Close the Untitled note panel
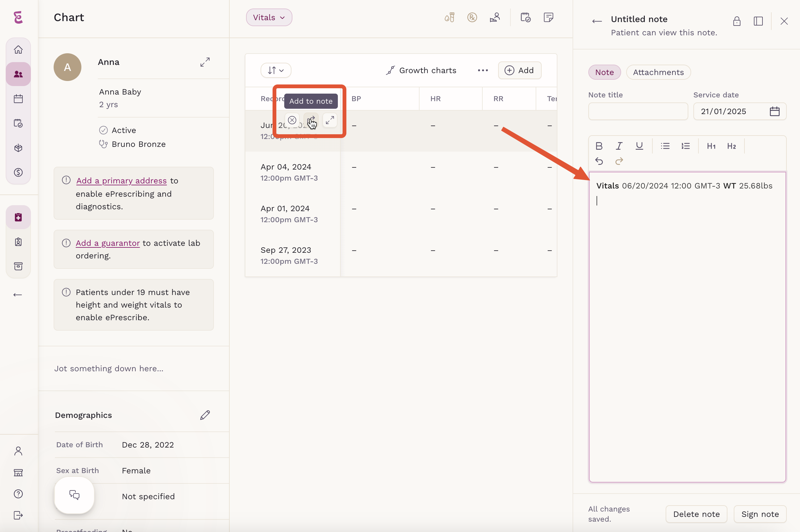This screenshot has width=800, height=532. [x=784, y=21]
